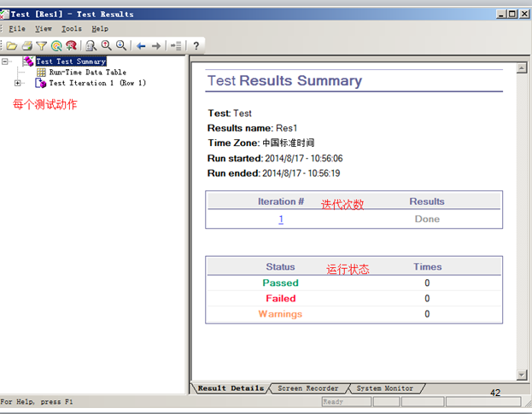This screenshot has width=532, height=414.
Task: Follow the iteration 1 hyperlink
Action: 281,219
